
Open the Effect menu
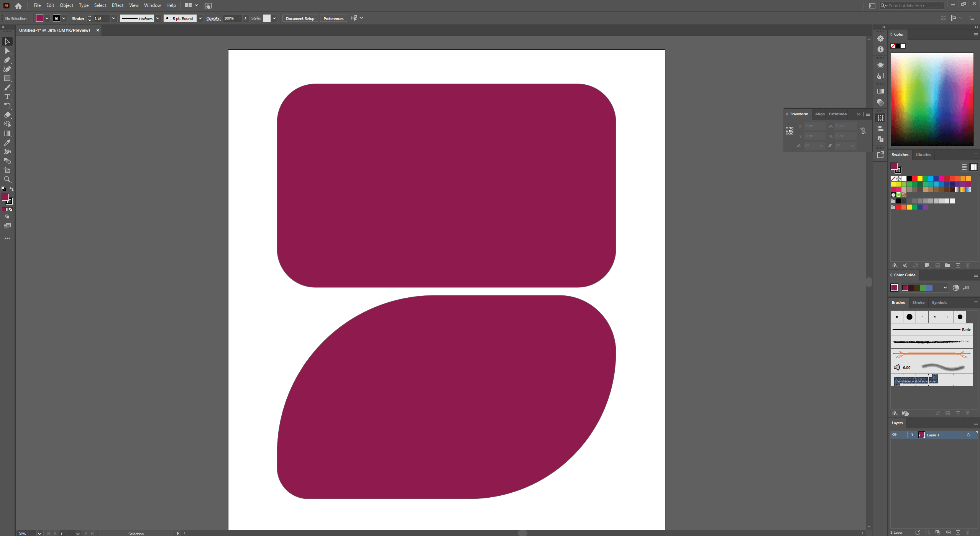118,5
